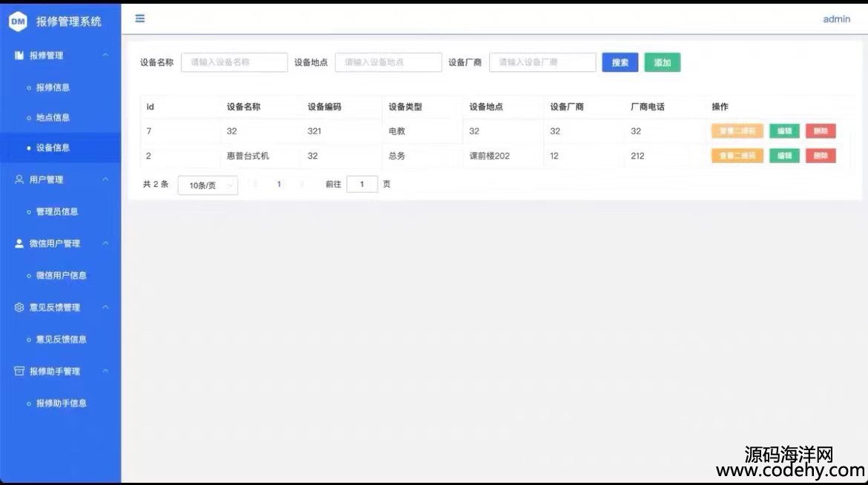Edit the 惠普台式机 device row

pos(783,156)
